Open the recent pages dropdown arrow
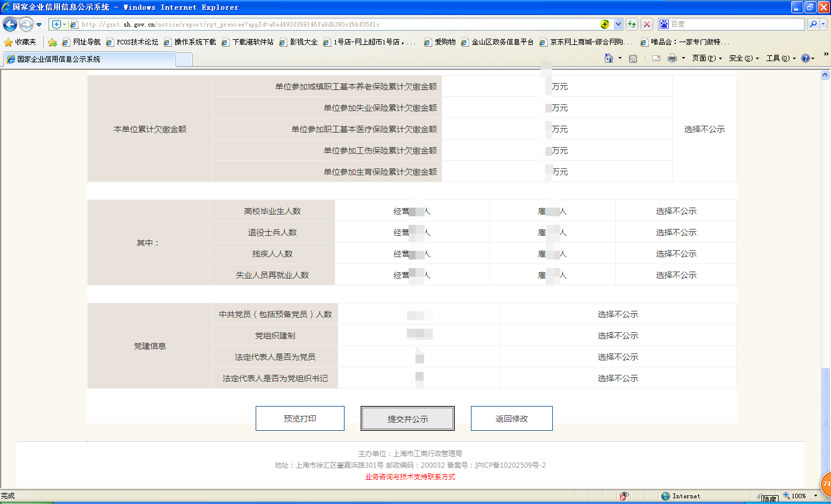The width and height of the screenshot is (831, 504). [x=39, y=25]
